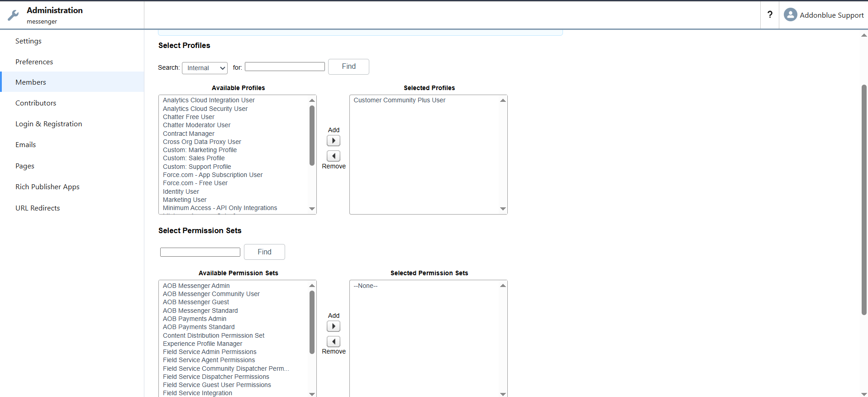Viewport: 868px width, 397px height.
Task: Focus the permission set search field
Action: (x=200, y=252)
